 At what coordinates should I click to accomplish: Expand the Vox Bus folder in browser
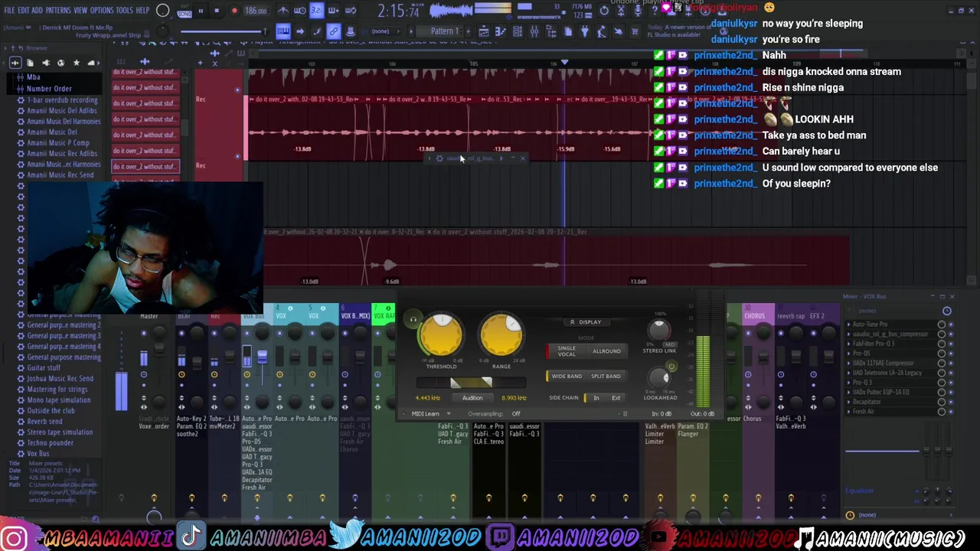[x=38, y=453]
